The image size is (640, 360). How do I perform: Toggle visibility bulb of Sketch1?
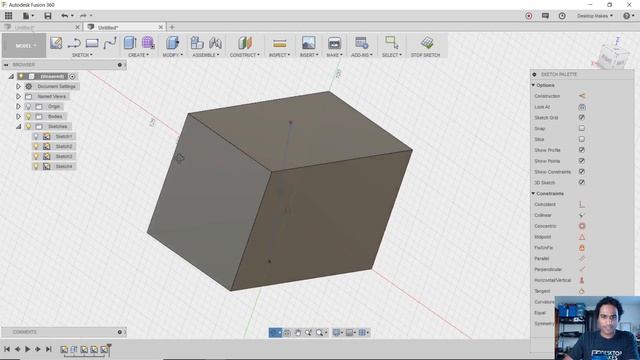(x=36, y=136)
